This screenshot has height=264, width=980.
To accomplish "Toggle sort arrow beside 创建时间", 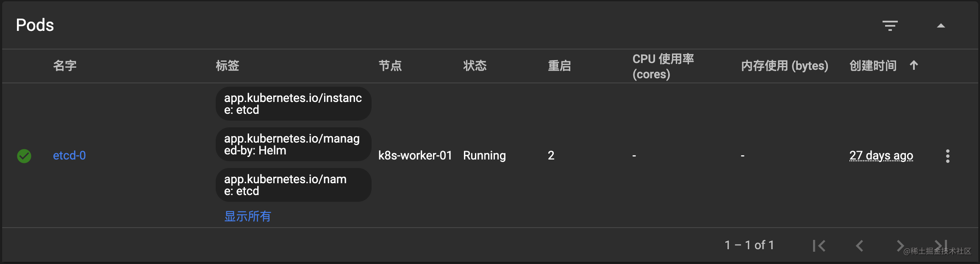I will point(914,66).
